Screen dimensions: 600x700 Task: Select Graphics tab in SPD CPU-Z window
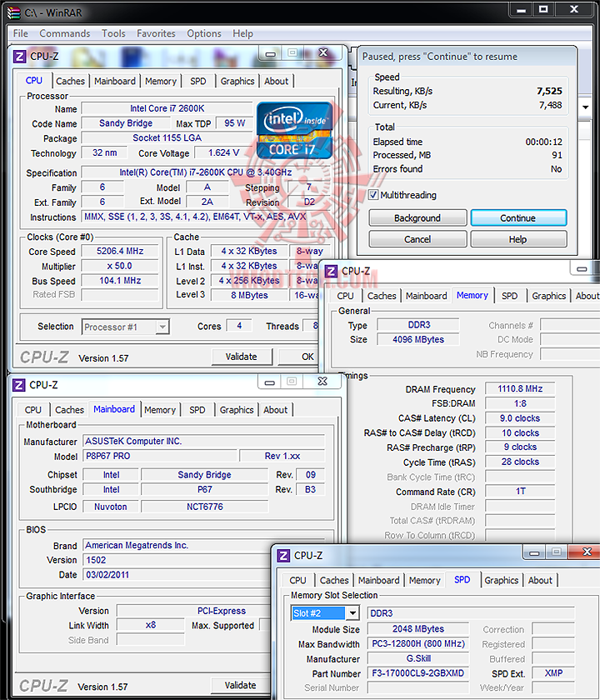click(x=502, y=580)
